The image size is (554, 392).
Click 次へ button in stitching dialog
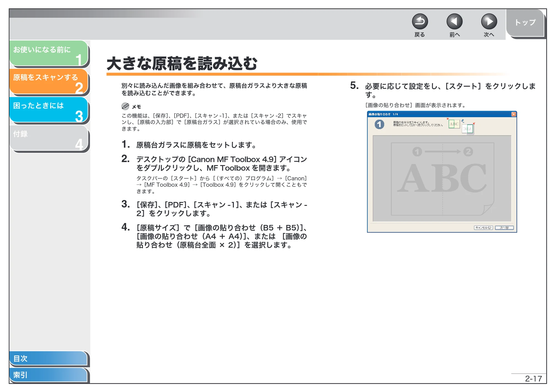tap(504, 228)
